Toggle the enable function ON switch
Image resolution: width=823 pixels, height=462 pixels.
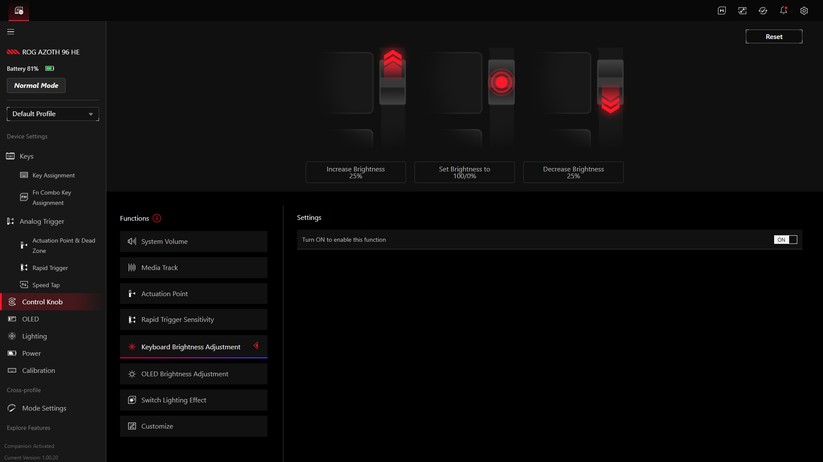click(785, 239)
